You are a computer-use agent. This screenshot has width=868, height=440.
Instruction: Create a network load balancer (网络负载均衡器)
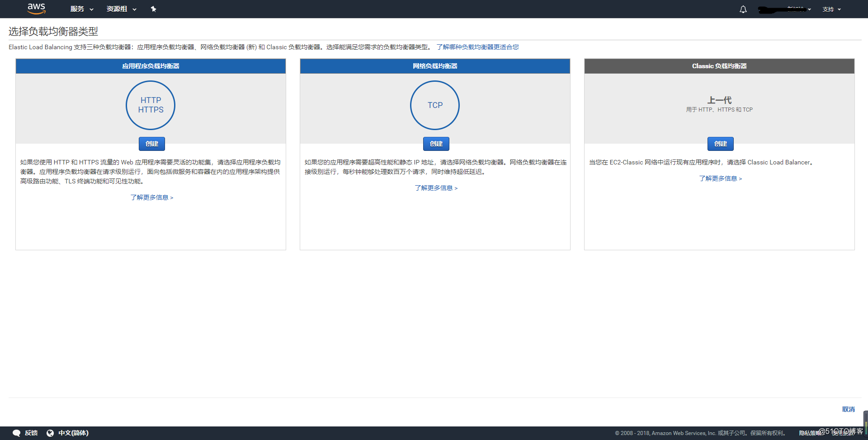click(436, 144)
